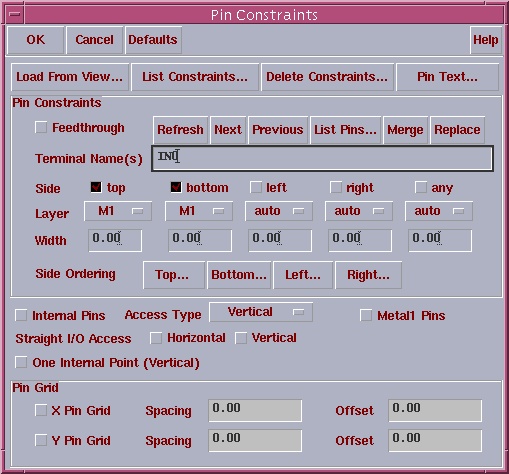Open the any-side auto layer dropdown
This screenshot has height=474, width=509.
439,211
